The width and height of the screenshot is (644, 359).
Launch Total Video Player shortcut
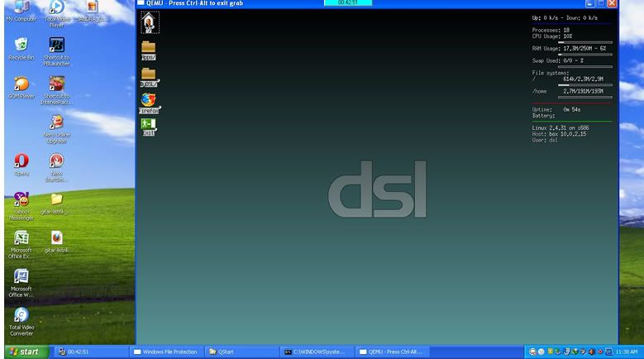click(x=57, y=13)
